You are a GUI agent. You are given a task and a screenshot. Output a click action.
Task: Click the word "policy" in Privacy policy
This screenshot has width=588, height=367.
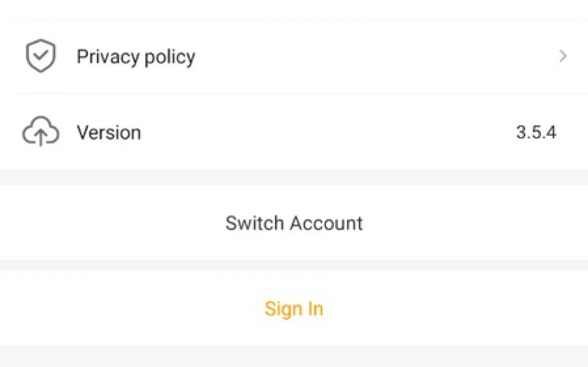(170, 56)
